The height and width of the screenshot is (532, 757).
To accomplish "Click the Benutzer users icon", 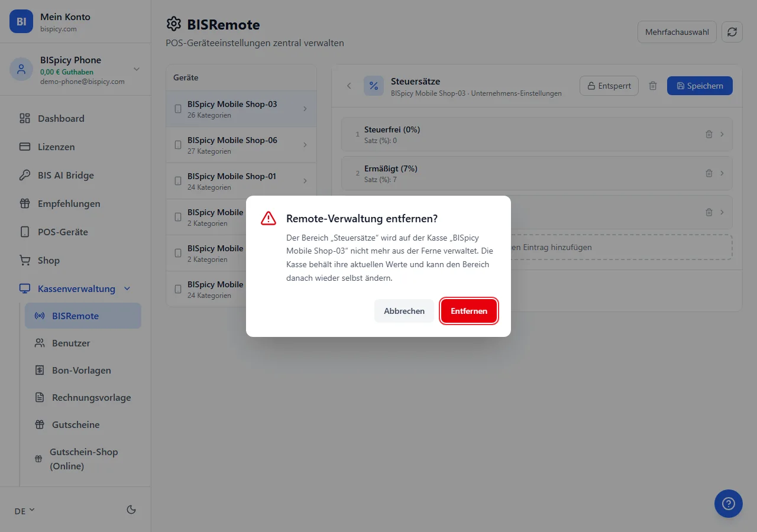I will 40,343.
